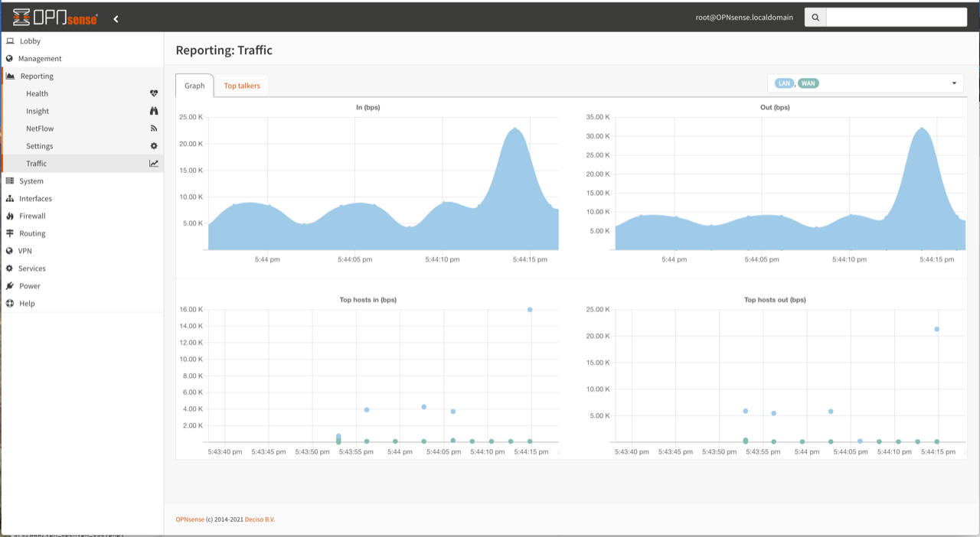The image size is (980, 537).
Task: Switch to the Top talkers tab
Action: [x=242, y=86]
